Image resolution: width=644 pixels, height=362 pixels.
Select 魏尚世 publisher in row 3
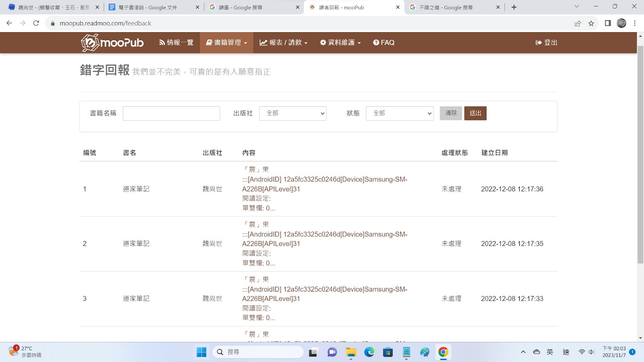tap(213, 299)
